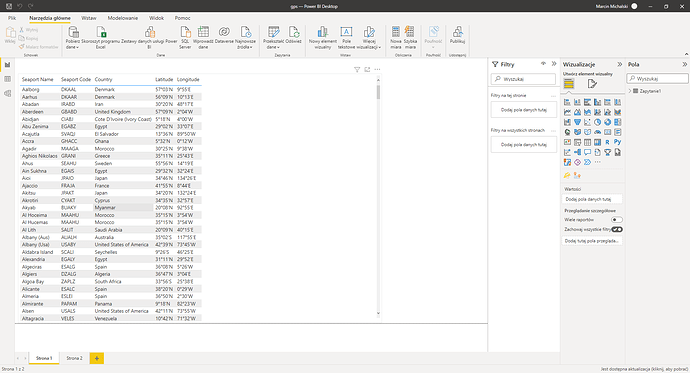
Task: Select the pie chart visual
Action: 598,122
